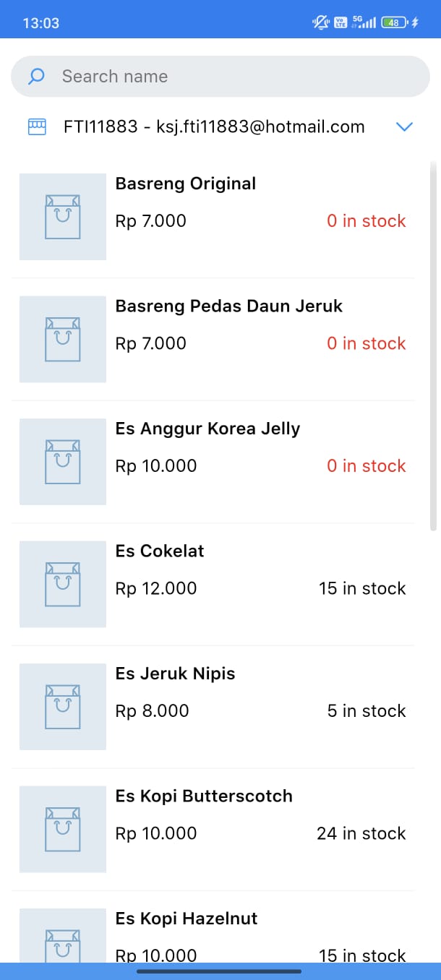This screenshot has height=980, width=441.
Task: Tap the Es Cokelat product bag icon
Action: click(63, 584)
